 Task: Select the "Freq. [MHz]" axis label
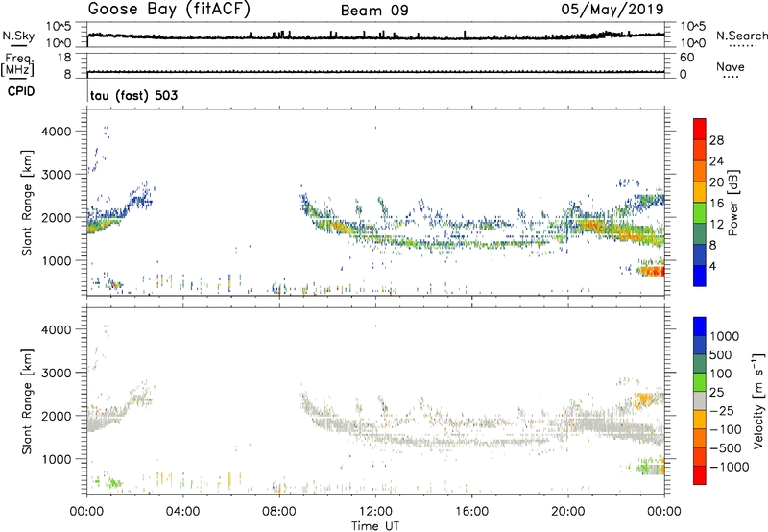click(17, 65)
